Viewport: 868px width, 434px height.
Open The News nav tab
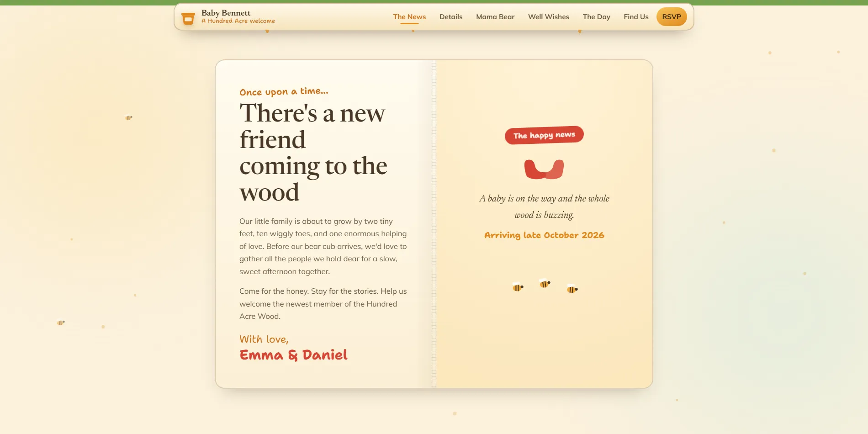point(409,17)
